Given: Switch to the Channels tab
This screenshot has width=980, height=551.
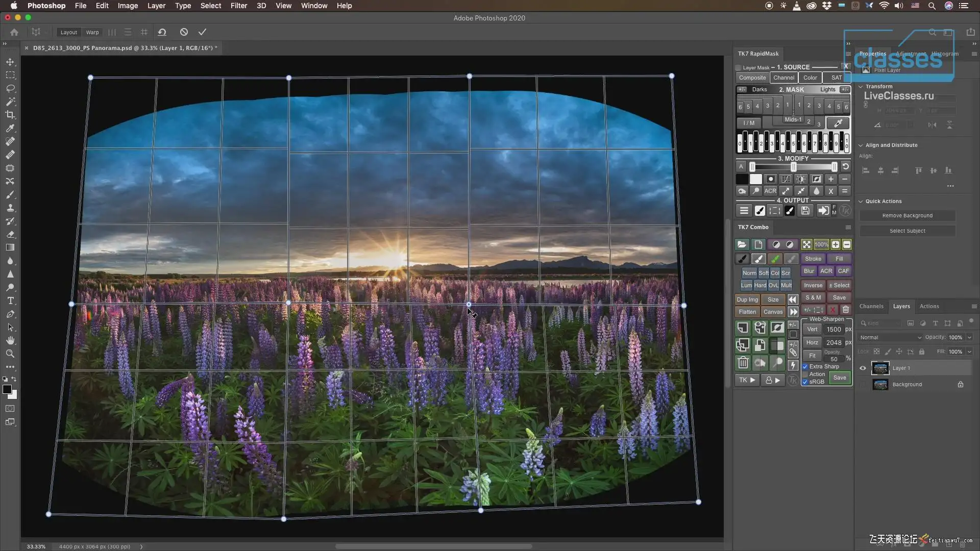Looking at the screenshot, I should 871,306.
